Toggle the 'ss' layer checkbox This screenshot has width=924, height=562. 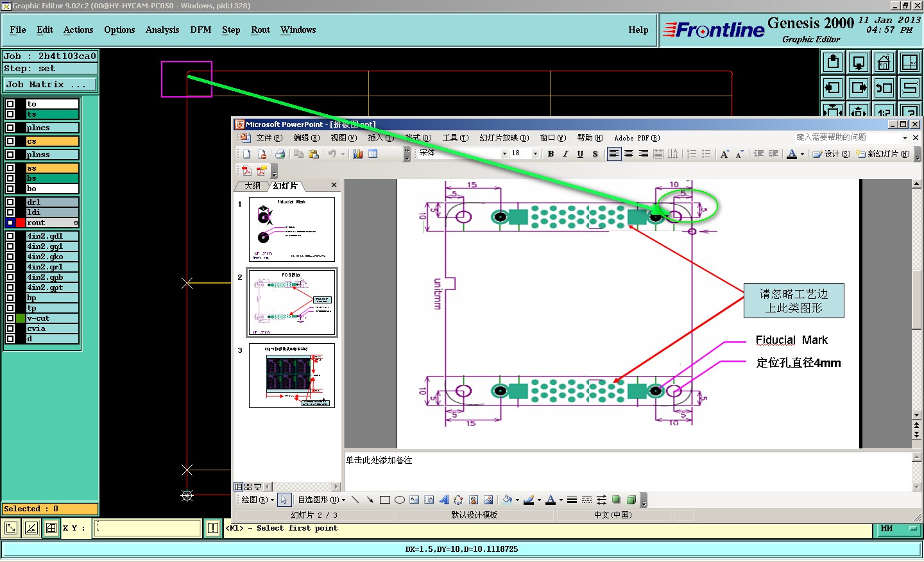coord(10,168)
